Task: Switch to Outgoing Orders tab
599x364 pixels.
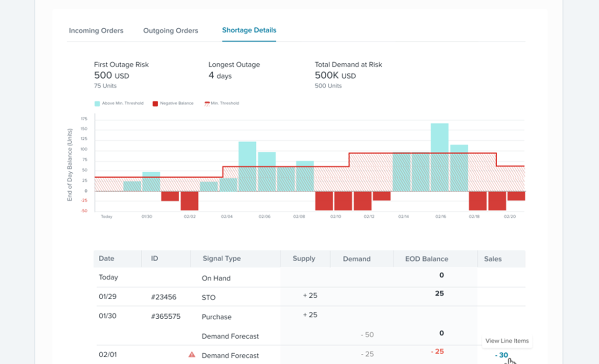Action: tap(170, 31)
